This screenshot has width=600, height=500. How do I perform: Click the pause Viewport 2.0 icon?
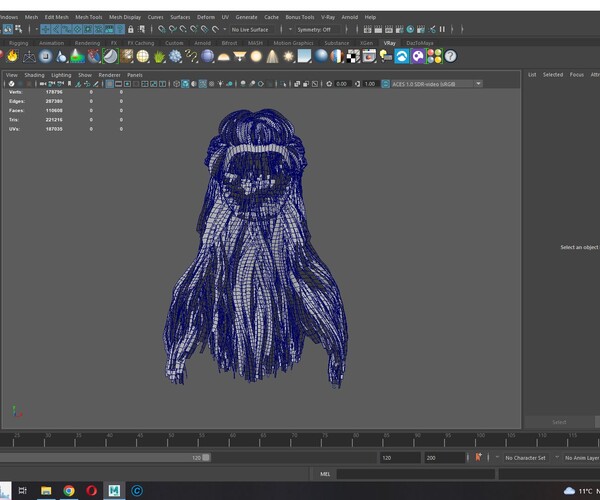(x=442, y=29)
